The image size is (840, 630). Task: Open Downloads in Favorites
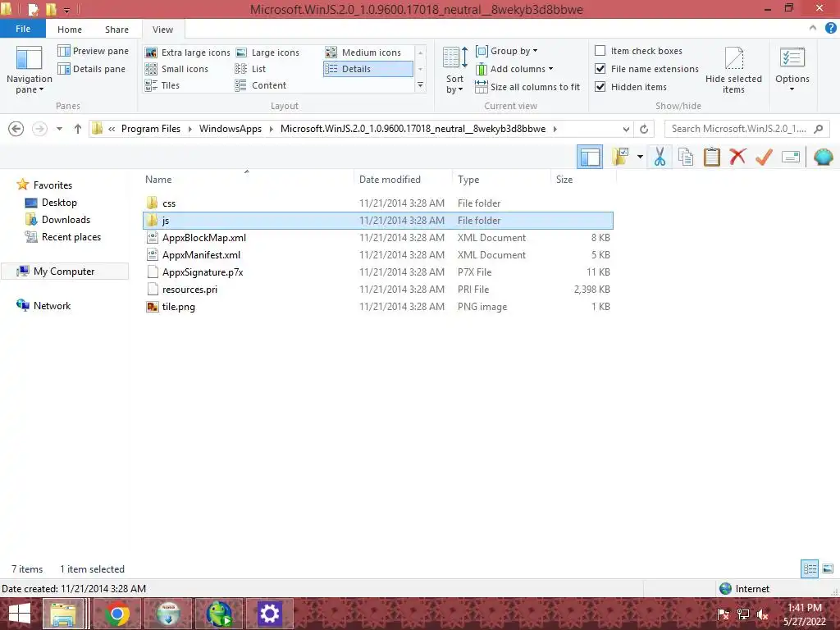coord(58,220)
